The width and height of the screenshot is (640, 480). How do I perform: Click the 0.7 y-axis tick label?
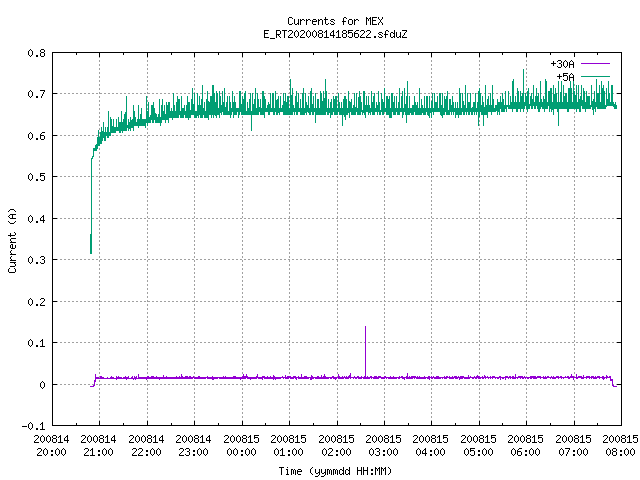(36, 94)
